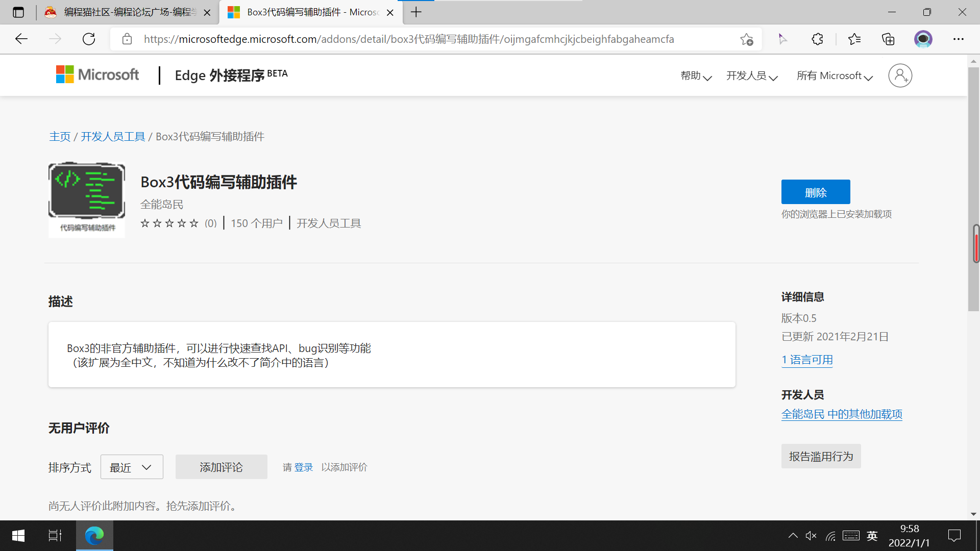Click the 你的浏览器上已安装加载项 notice
The image size is (980, 551).
click(837, 214)
